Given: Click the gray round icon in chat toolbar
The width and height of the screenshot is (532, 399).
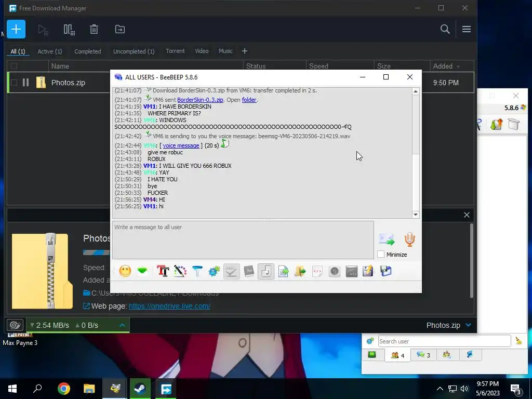Looking at the screenshot, I should click(x=335, y=271).
